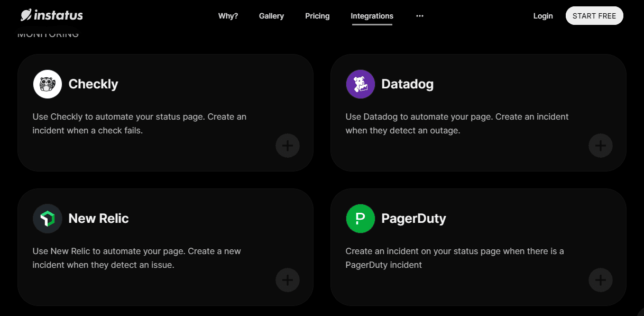Screen dimensions: 644x316
Task: Click the START FREE button
Action: click(594, 16)
